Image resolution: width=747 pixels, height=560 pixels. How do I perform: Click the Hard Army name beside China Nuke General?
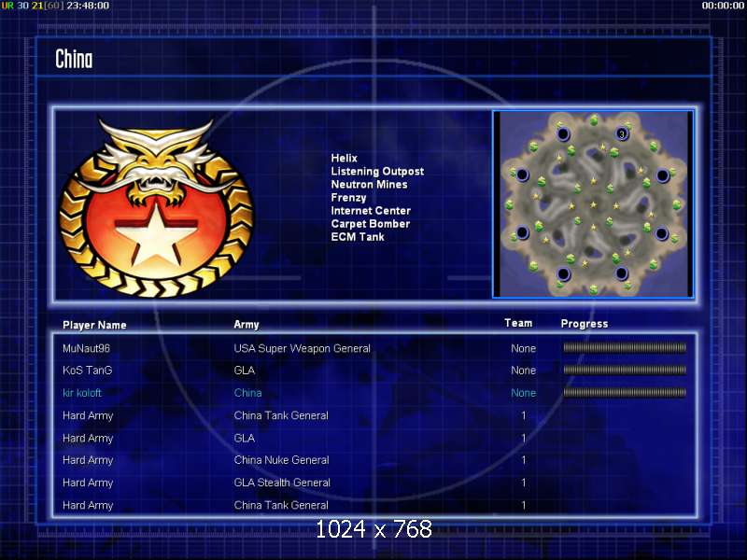(88, 460)
